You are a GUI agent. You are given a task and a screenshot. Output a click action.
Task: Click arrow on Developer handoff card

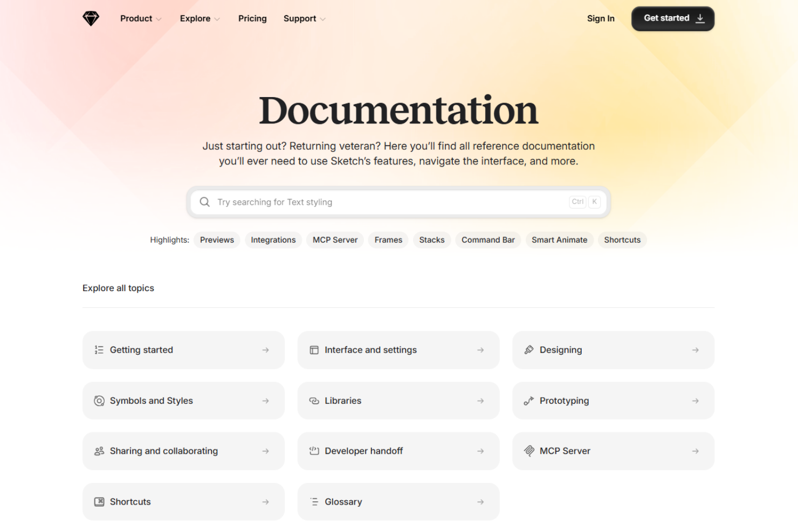[480, 451]
